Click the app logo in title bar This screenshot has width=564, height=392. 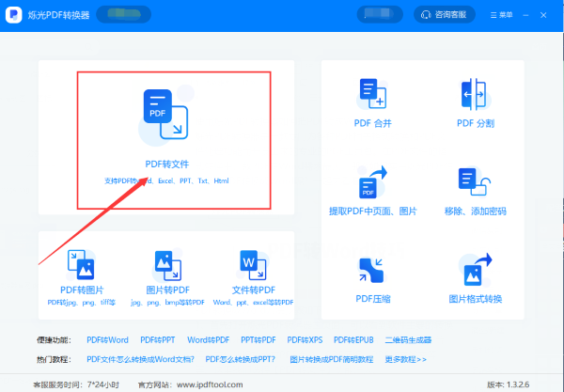pyautogui.click(x=14, y=15)
